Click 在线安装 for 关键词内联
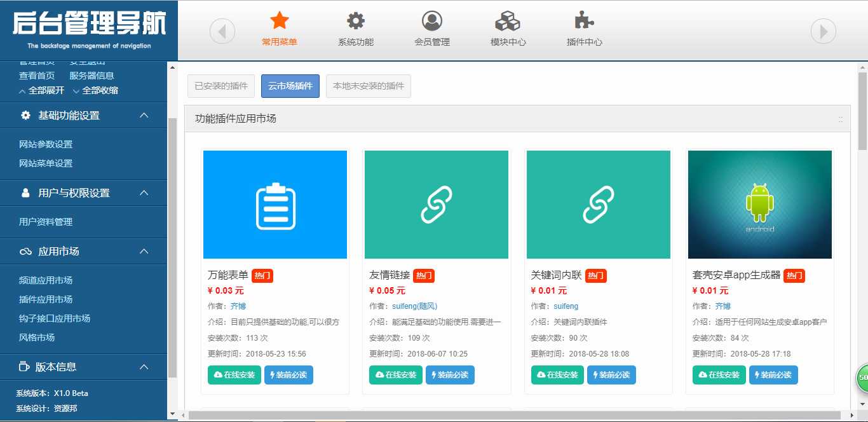The height and width of the screenshot is (422, 868). tap(557, 375)
